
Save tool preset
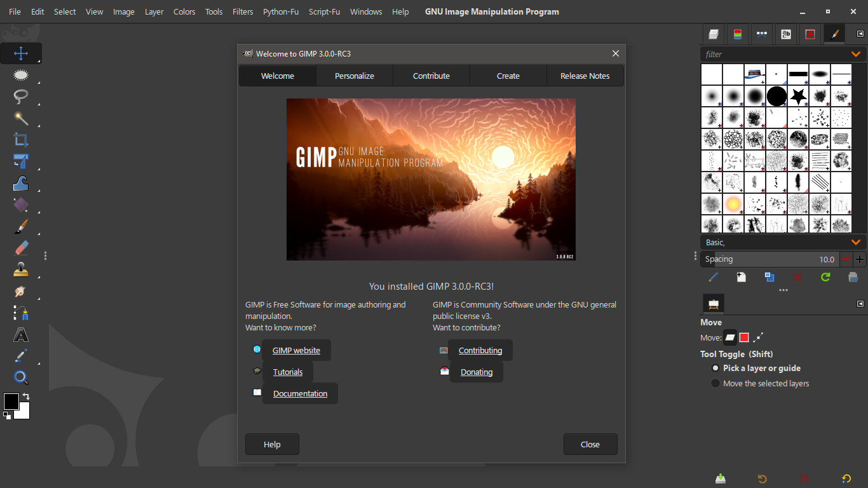click(x=721, y=478)
